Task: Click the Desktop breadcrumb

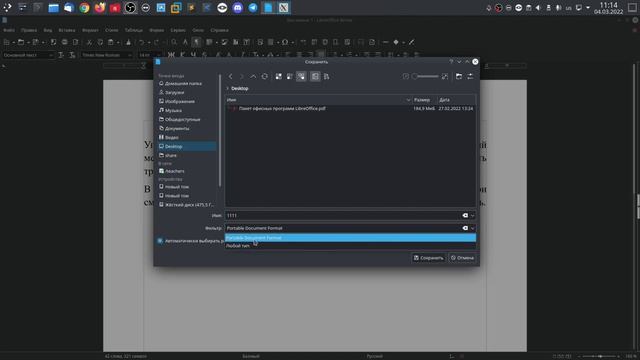Action: pos(240,88)
